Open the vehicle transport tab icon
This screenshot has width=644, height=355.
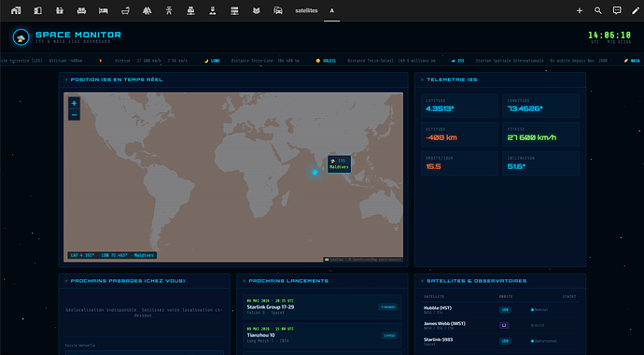[278, 10]
